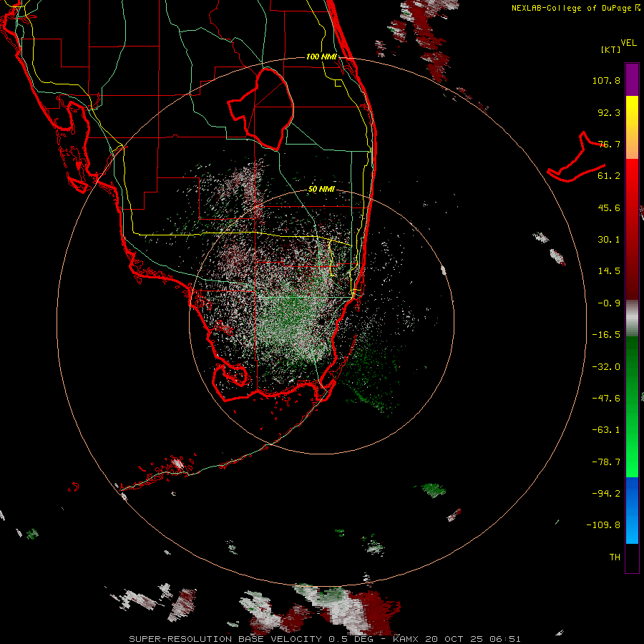Click the 107.8 legend value
Image resolution: width=644 pixels, height=644 pixels.
pyautogui.click(x=606, y=80)
